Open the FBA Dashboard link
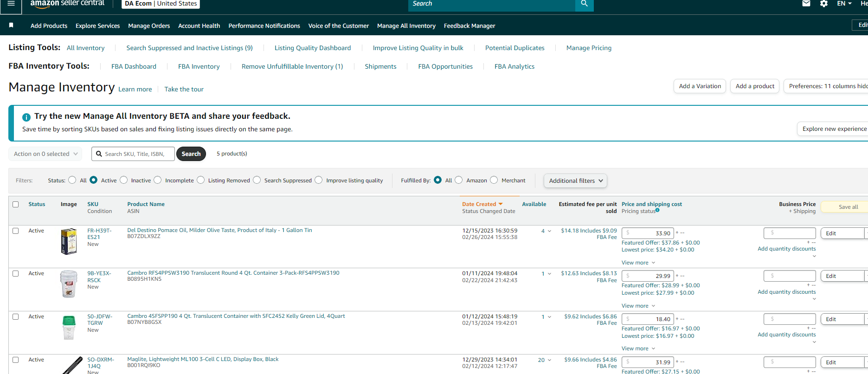868x374 pixels. [x=134, y=66]
